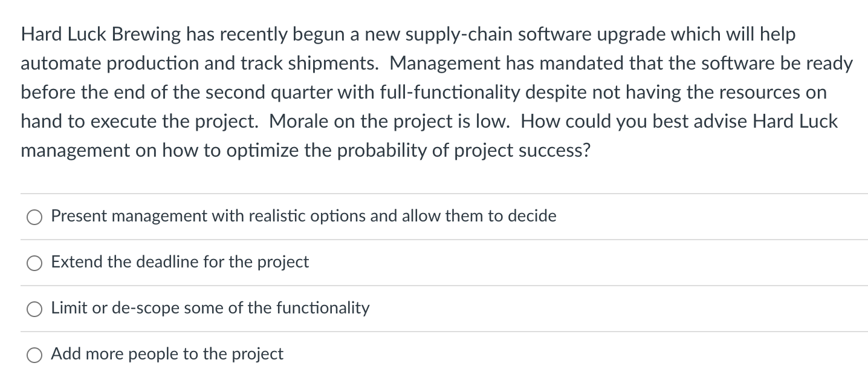Choose the 'Extend the deadline' radio button
The image size is (868, 380).
34,263
